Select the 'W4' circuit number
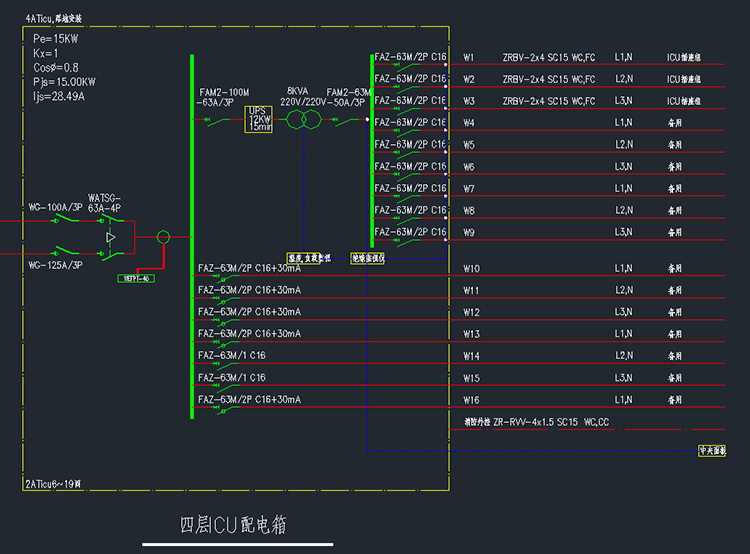The image size is (750, 554). [469, 123]
